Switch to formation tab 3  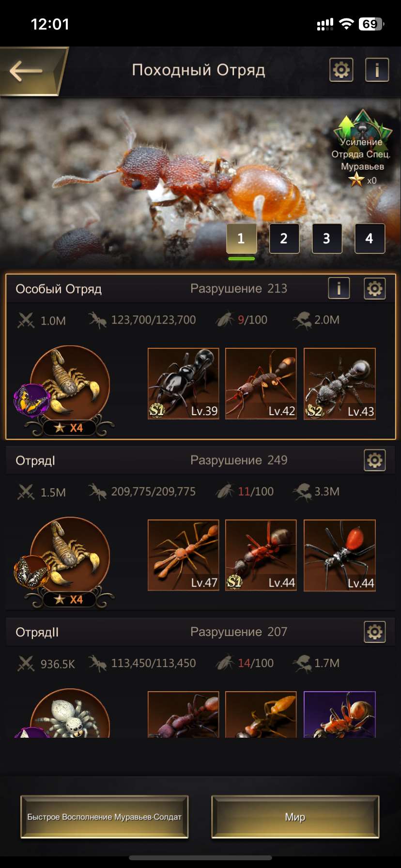pyautogui.click(x=326, y=238)
